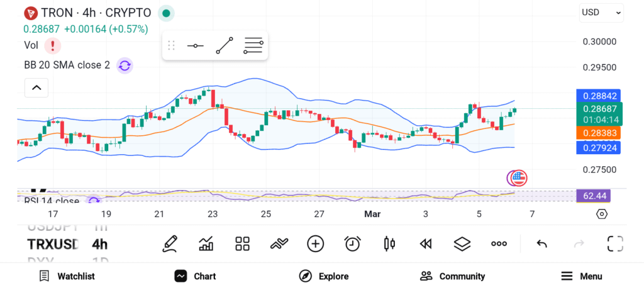Switch to the Explore tab

[x=324, y=276]
